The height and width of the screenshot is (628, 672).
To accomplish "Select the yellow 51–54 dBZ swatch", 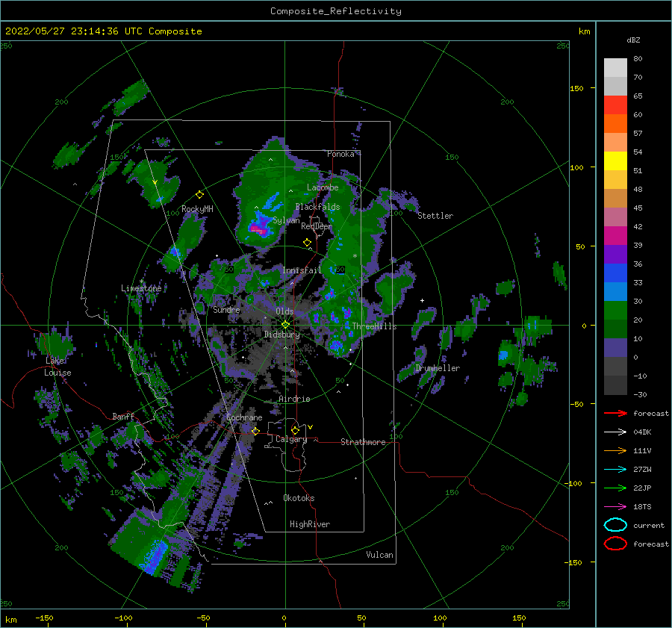I will pyautogui.click(x=615, y=161).
